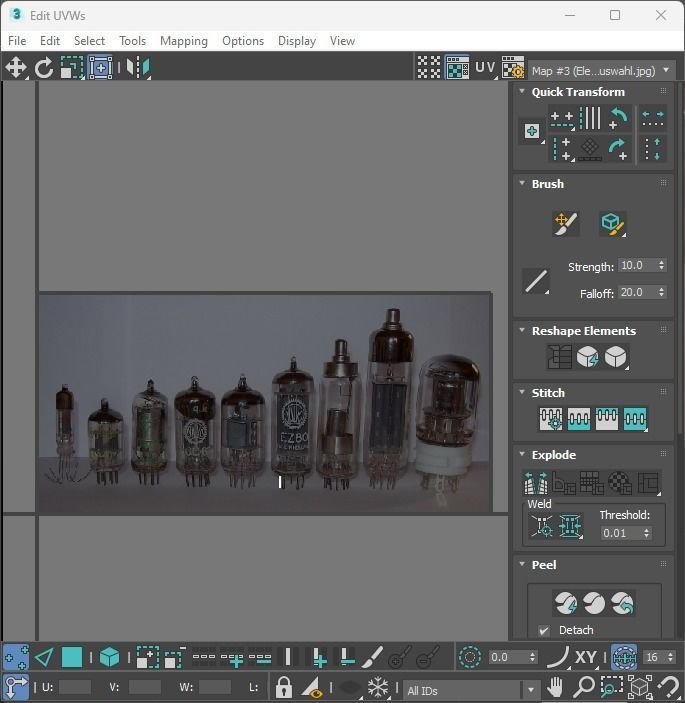The image size is (685, 703).
Task: Click the Falloff value field
Action: coord(636,292)
